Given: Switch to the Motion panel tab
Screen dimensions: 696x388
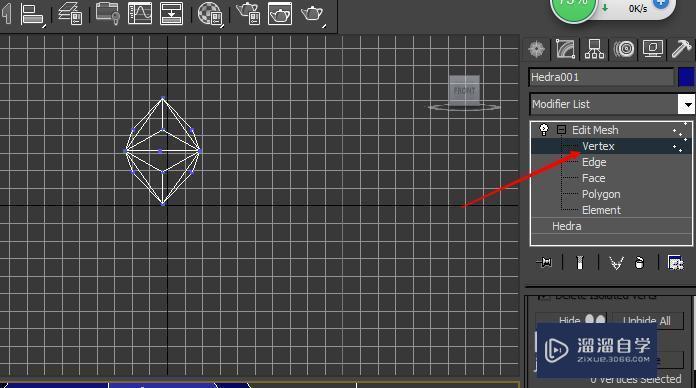Looking at the screenshot, I should pyautogui.click(x=624, y=49).
